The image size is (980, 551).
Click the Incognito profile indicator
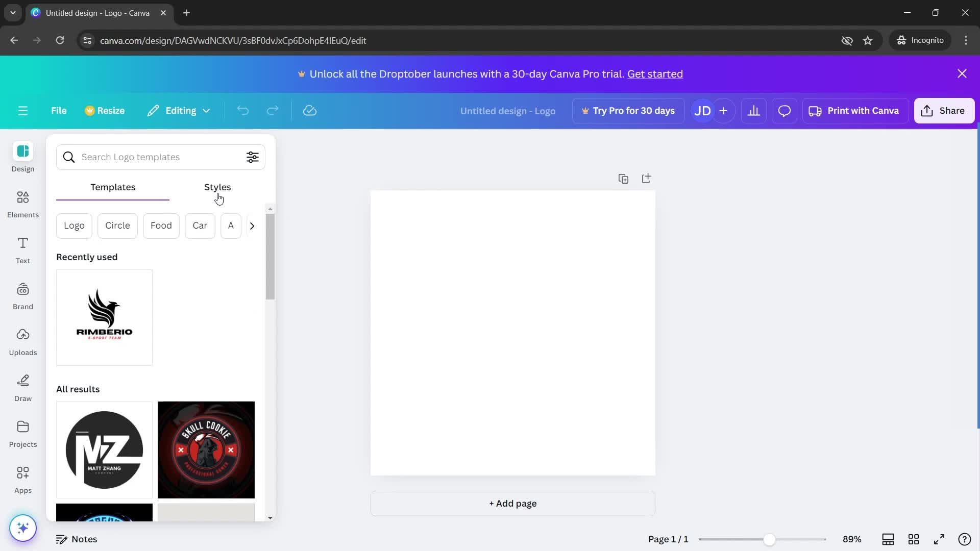920,40
